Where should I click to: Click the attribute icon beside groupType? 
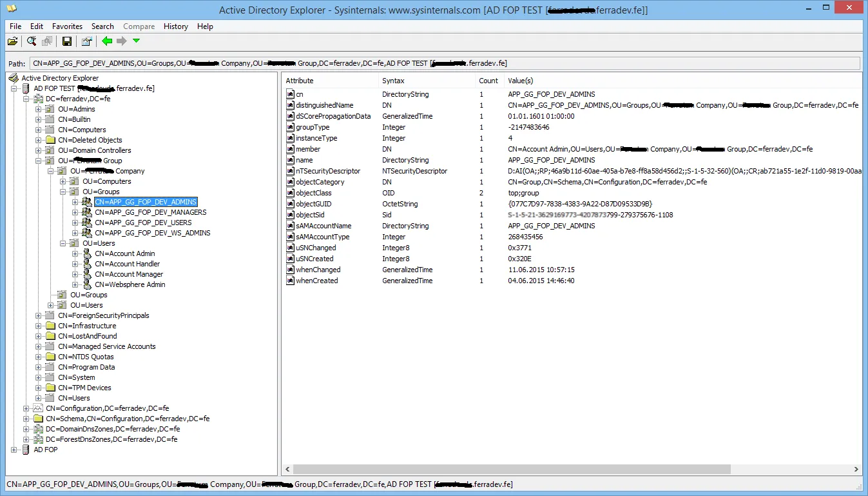(x=290, y=127)
